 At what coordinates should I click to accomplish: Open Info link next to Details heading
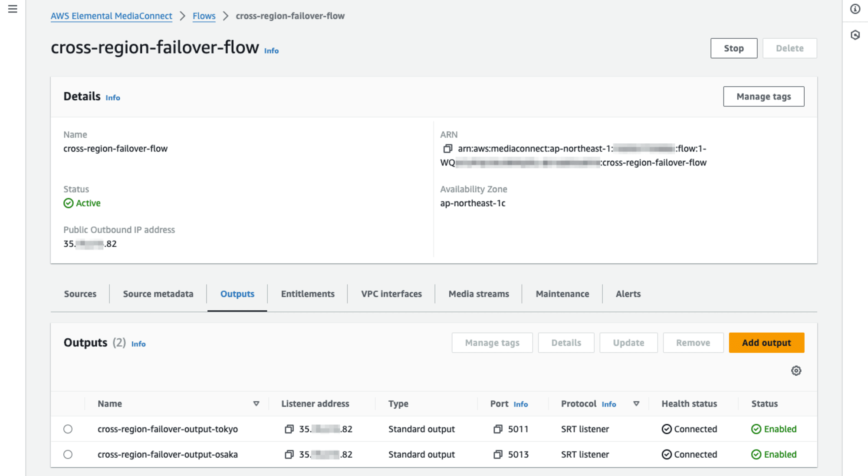tap(113, 98)
